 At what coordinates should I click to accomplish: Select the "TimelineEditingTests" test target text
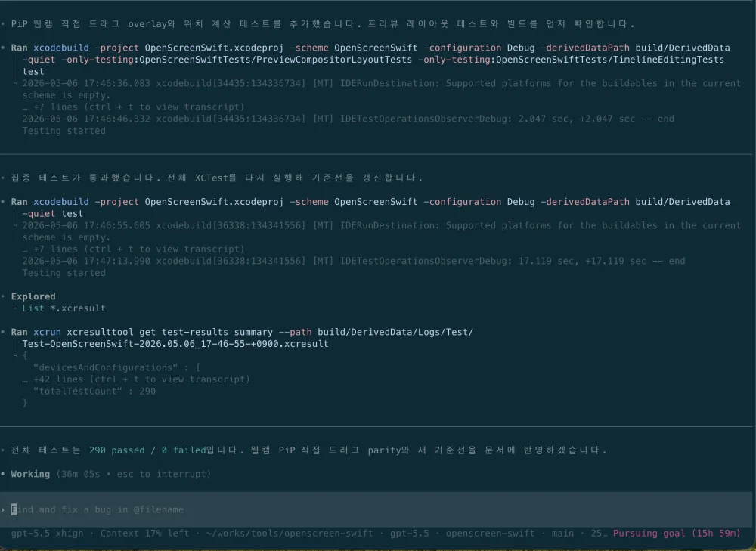pyautogui.click(x=668, y=60)
